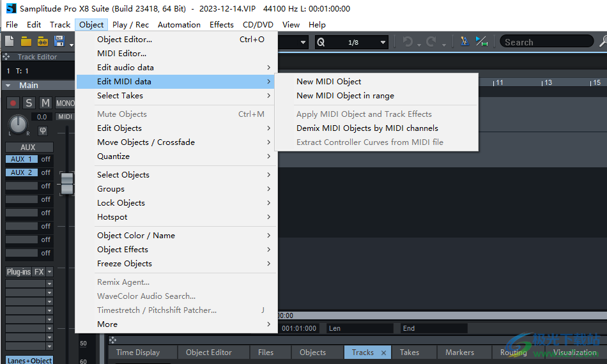This screenshot has height=364, width=607.
Task: Open the Effects menu
Action: pyautogui.click(x=222, y=25)
